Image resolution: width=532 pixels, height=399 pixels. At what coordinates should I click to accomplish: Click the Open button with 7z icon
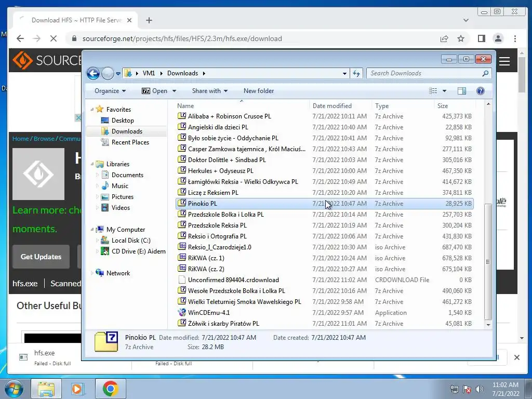point(155,91)
